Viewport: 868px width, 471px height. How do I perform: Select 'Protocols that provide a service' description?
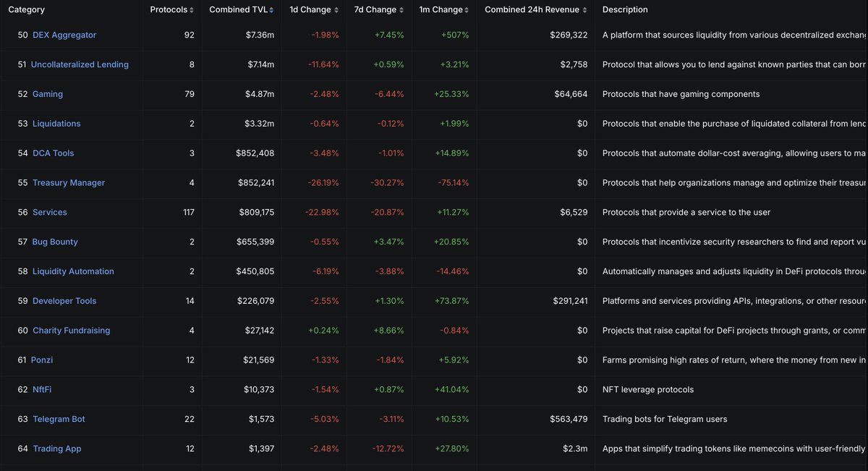point(686,213)
